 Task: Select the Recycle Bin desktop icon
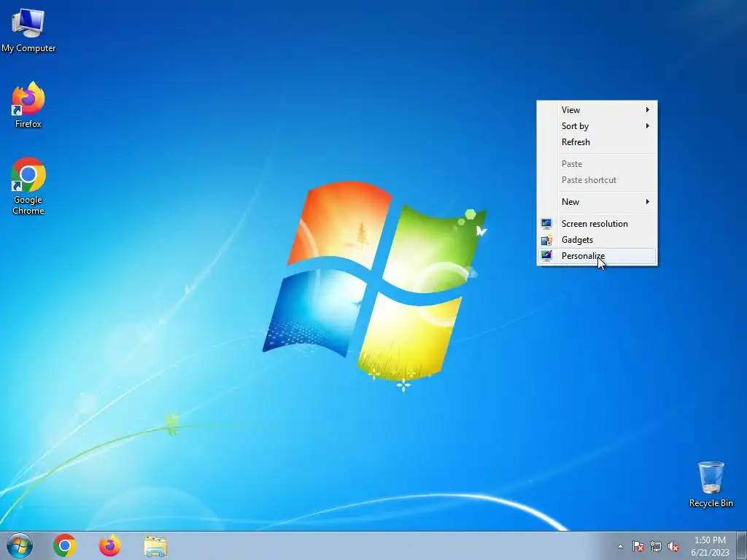coord(711,484)
